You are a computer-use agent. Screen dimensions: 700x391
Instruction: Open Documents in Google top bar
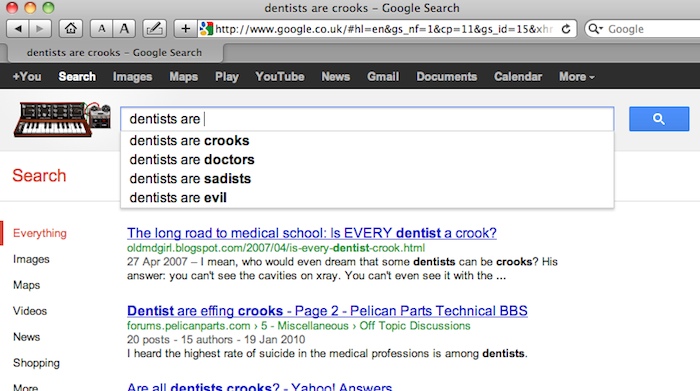tap(447, 77)
